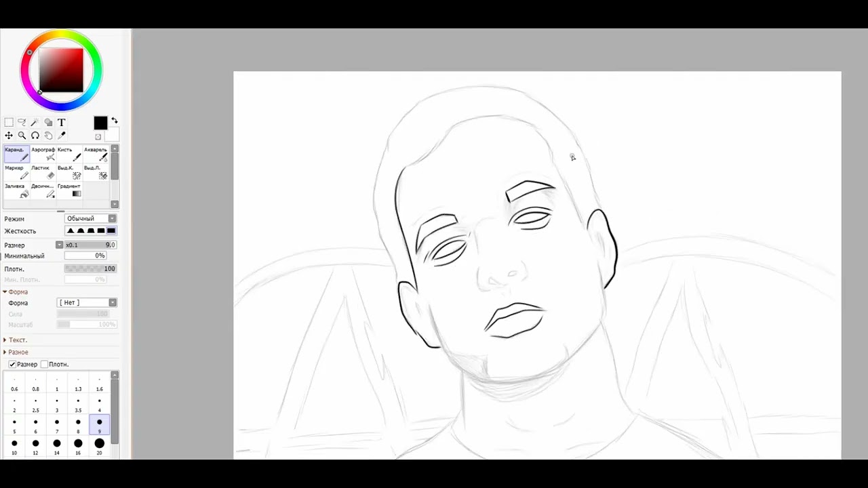
Task: Click tool list scroll down arrow
Action: (115, 204)
